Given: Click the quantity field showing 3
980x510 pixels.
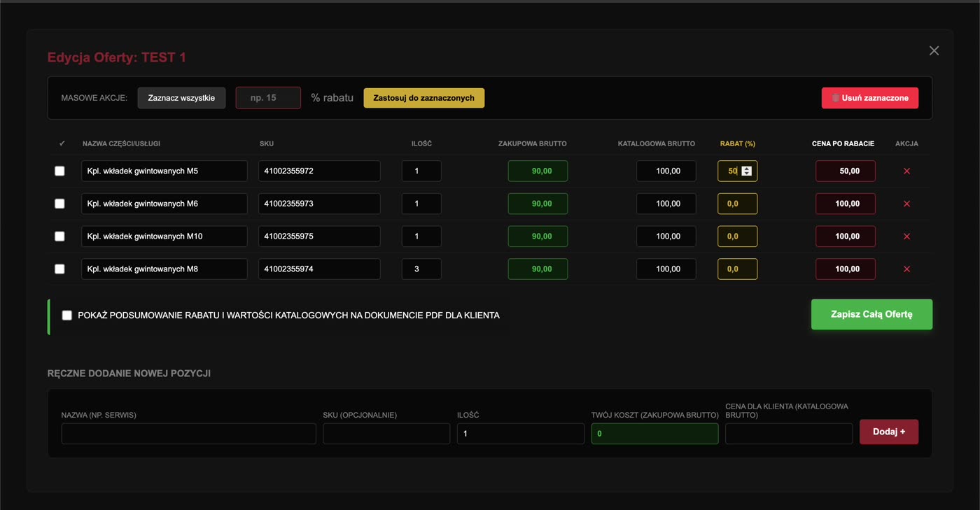Looking at the screenshot, I should point(421,269).
